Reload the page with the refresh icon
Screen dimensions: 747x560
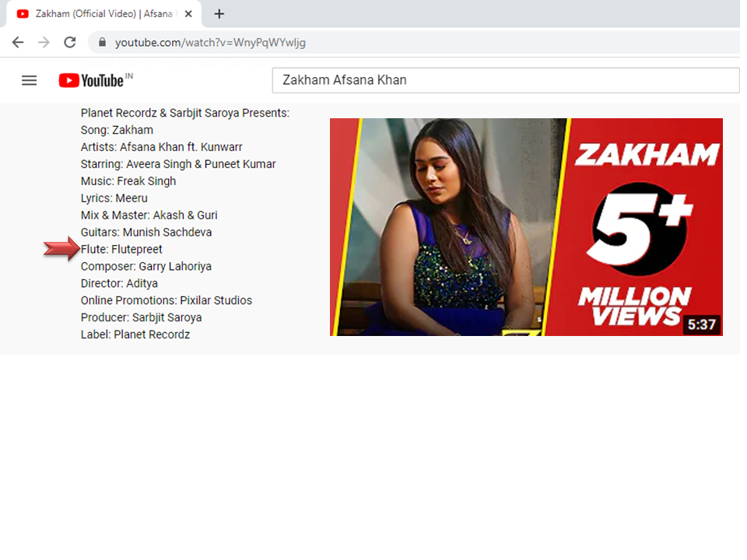point(70,42)
